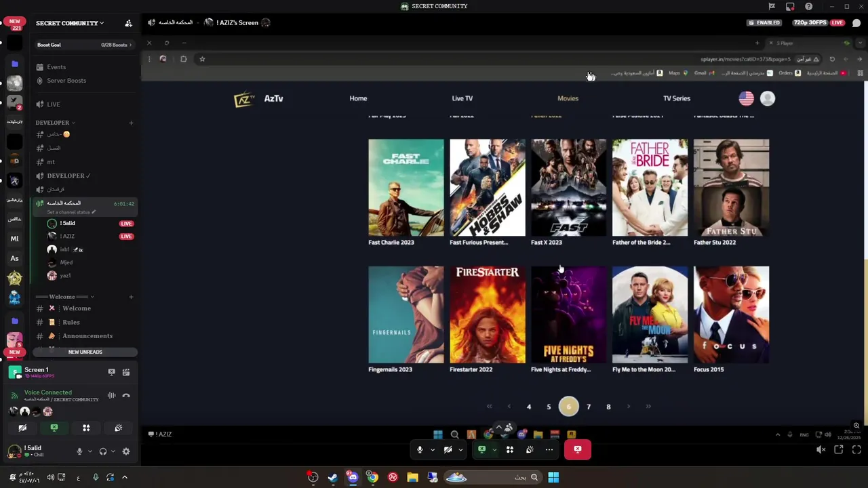
Task: Click the previous page arrow in pagination
Action: point(509,407)
